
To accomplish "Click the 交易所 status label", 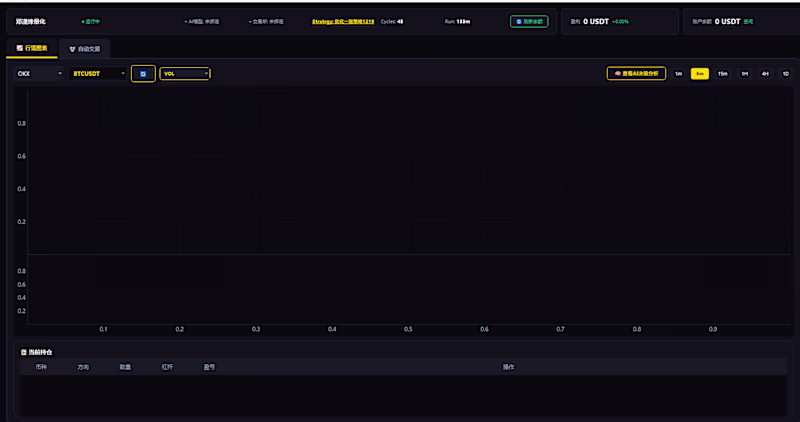I will (266, 21).
